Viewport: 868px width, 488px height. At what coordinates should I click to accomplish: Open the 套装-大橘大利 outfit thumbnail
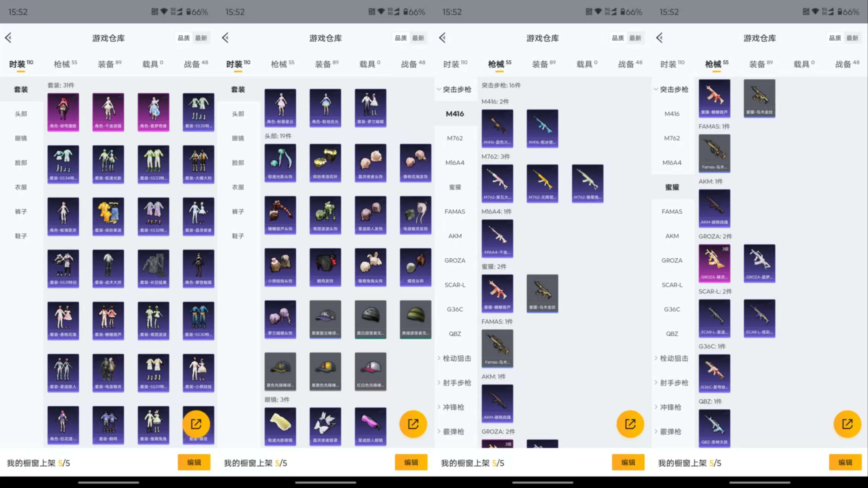point(198,164)
